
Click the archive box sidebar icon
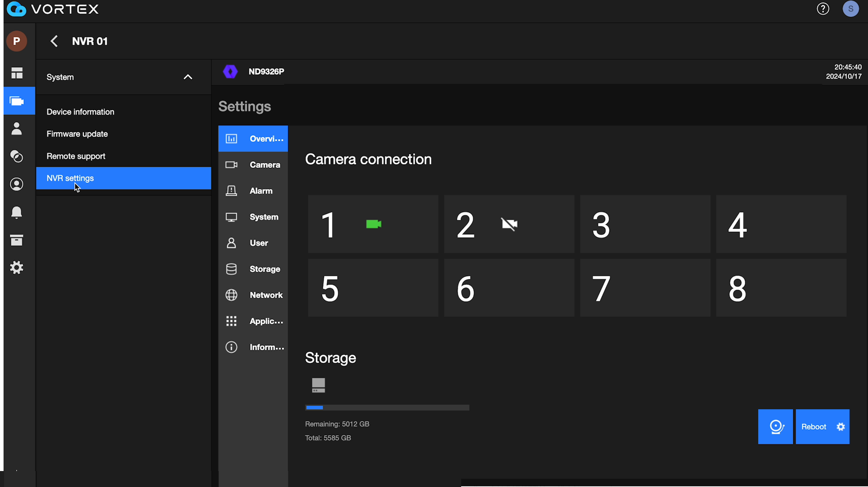click(x=17, y=240)
